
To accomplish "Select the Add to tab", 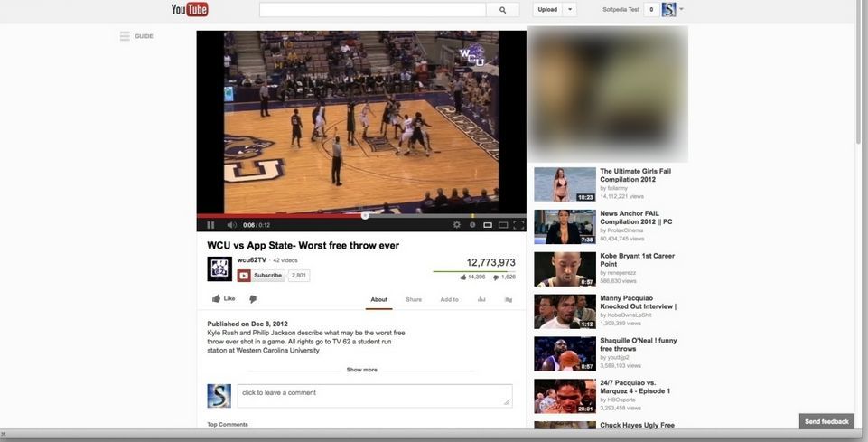I will (x=449, y=300).
